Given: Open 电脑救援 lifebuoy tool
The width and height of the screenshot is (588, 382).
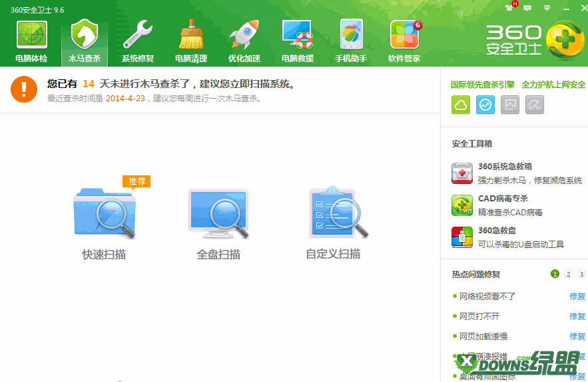Looking at the screenshot, I should 298,41.
